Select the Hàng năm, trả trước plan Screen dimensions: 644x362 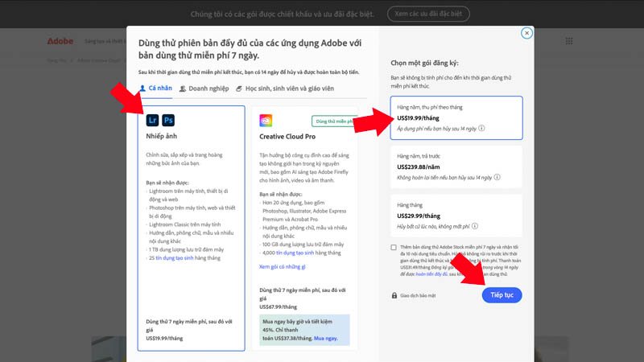(456, 167)
